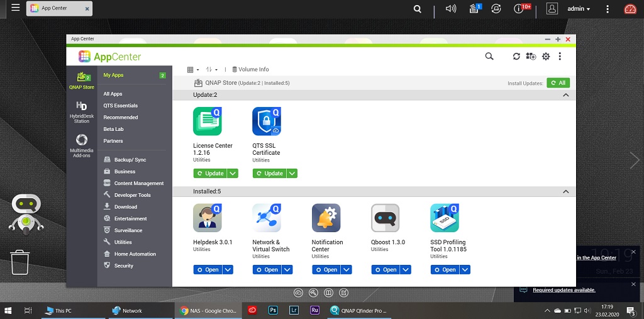The width and height of the screenshot is (644, 319).
Task: Open dropdown arrow next to License Center Update
Action: point(233,174)
